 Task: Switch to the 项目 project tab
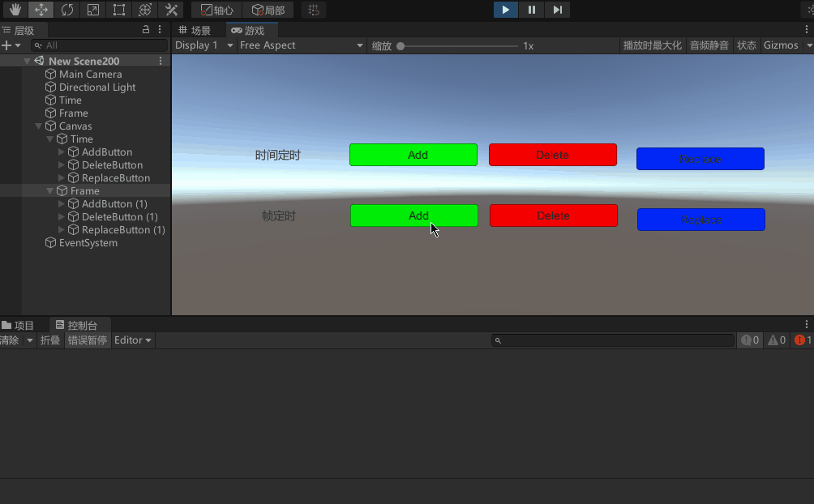[18, 326]
